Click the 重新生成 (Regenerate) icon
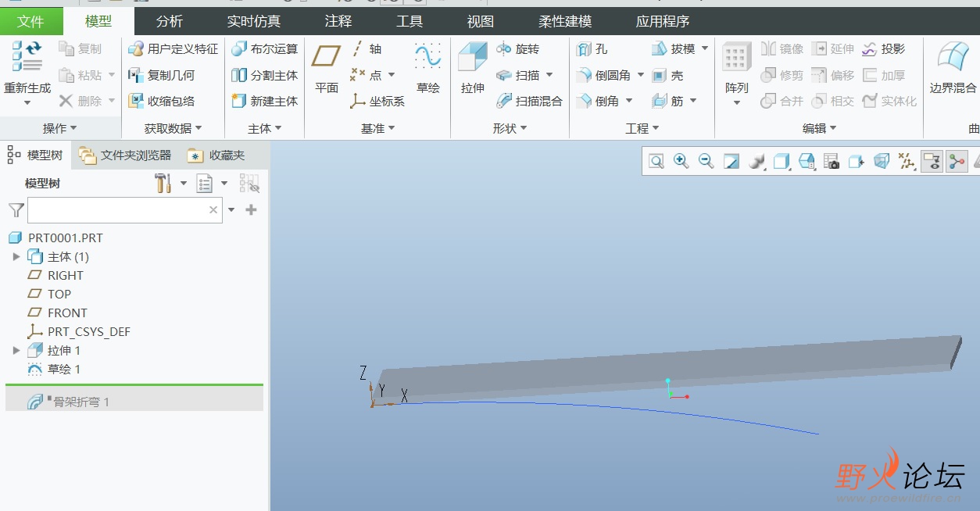Image resolution: width=980 pixels, height=511 pixels. point(27,56)
